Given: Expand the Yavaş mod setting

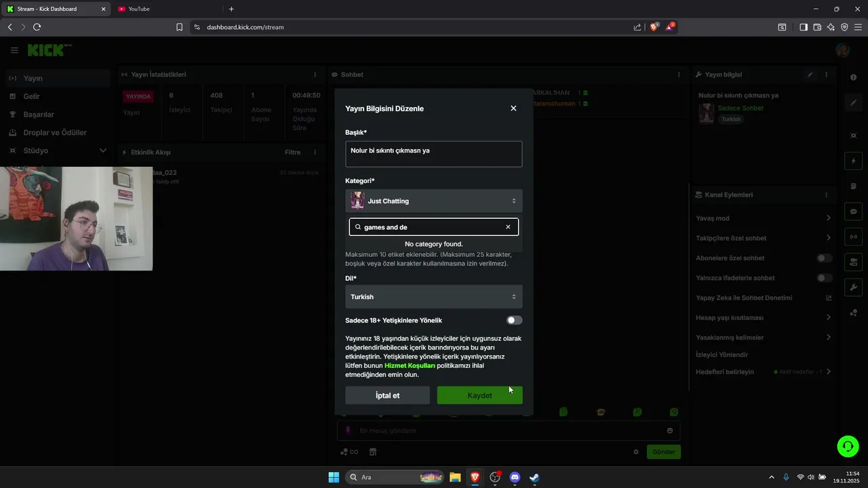Looking at the screenshot, I should coord(764,218).
